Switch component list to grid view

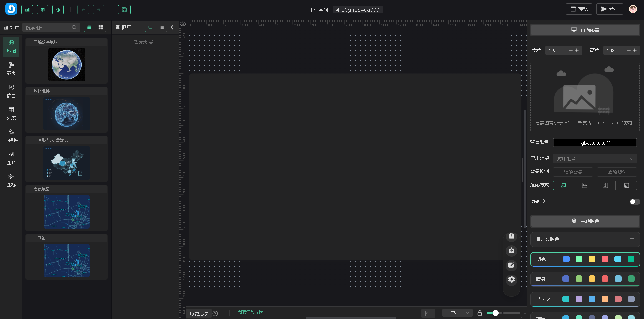click(101, 27)
